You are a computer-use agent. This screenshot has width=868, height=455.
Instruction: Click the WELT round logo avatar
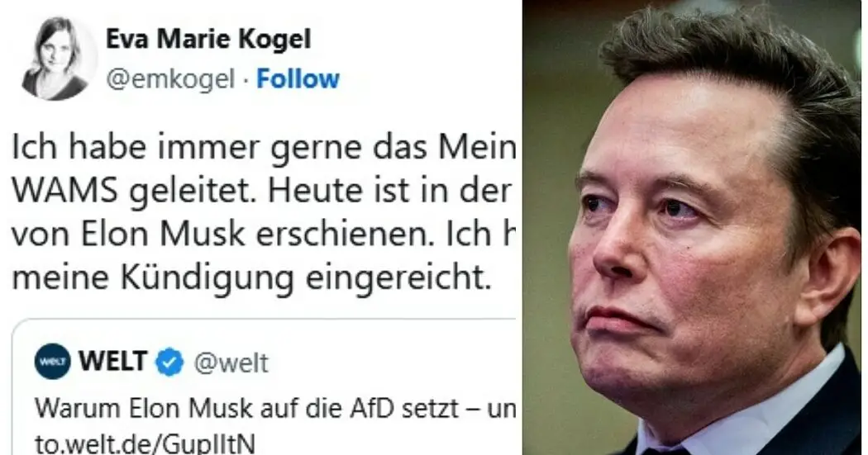coord(53,362)
